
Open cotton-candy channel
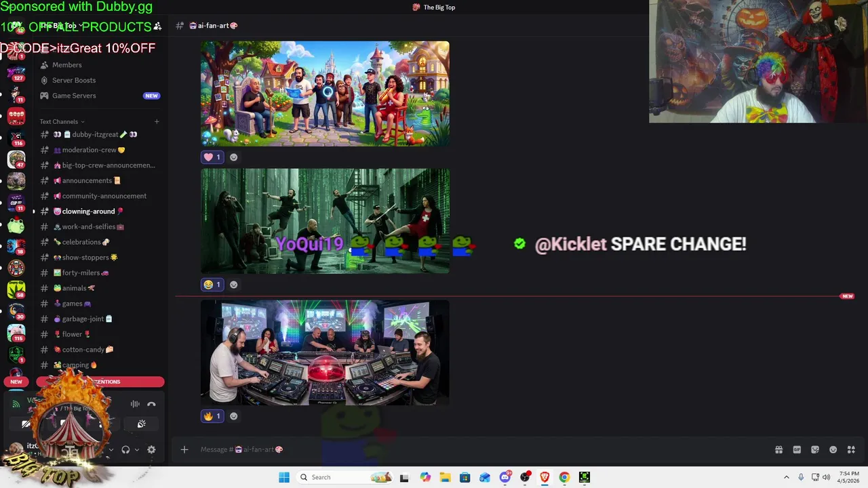pyautogui.click(x=100, y=350)
